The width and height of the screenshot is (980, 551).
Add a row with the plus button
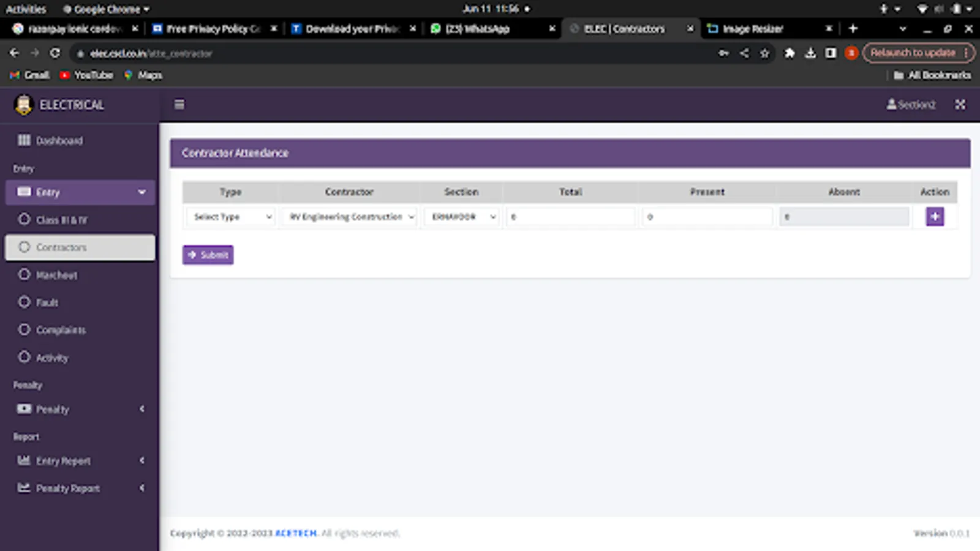[x=935, y=217]
